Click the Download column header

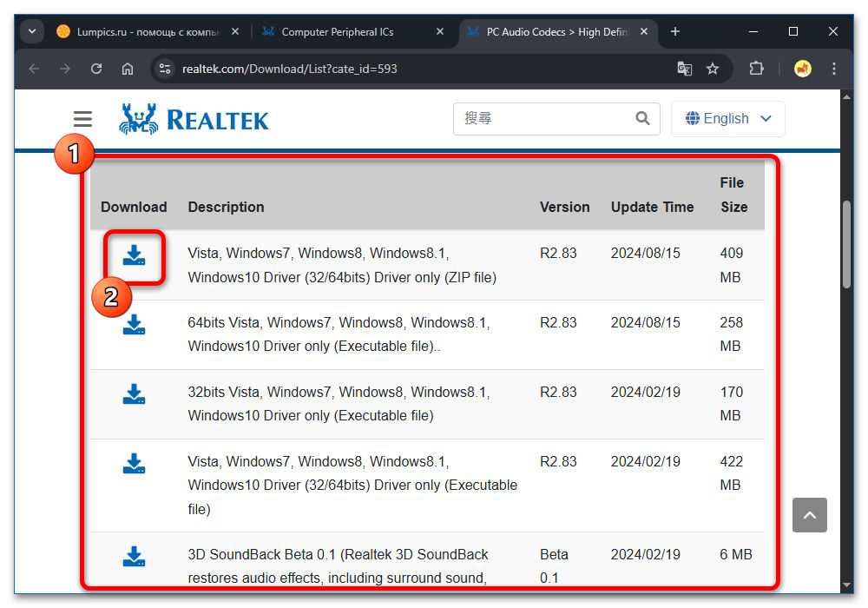[134, 207]
